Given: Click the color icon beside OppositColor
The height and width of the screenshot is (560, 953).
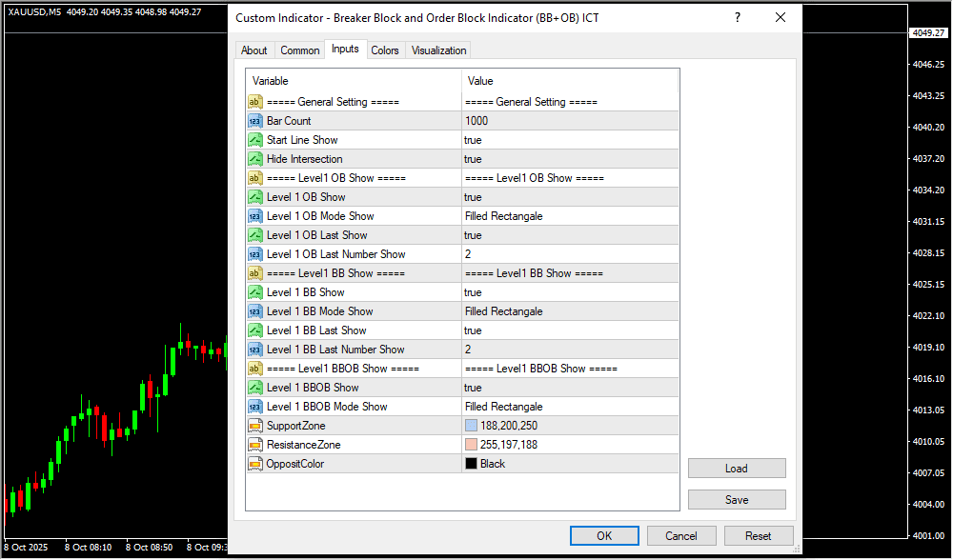Looking at the screenshot, I should click(x=255, y=464).
